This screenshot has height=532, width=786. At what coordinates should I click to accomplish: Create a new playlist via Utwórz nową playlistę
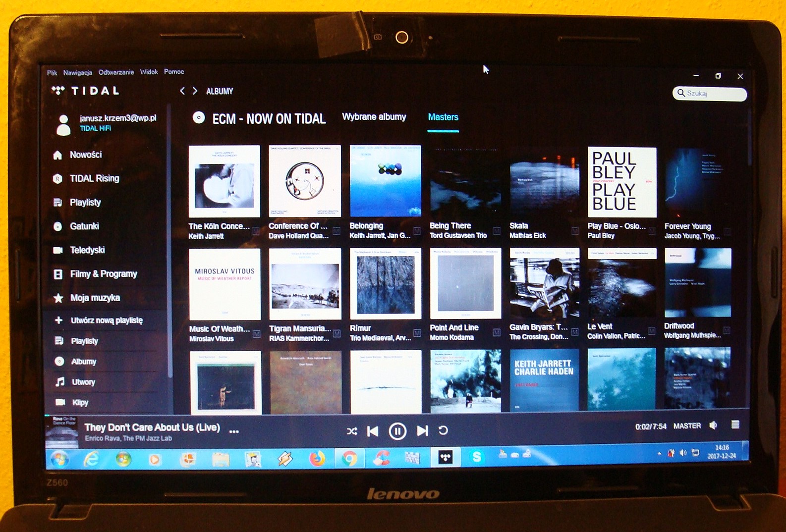point(99,320)
